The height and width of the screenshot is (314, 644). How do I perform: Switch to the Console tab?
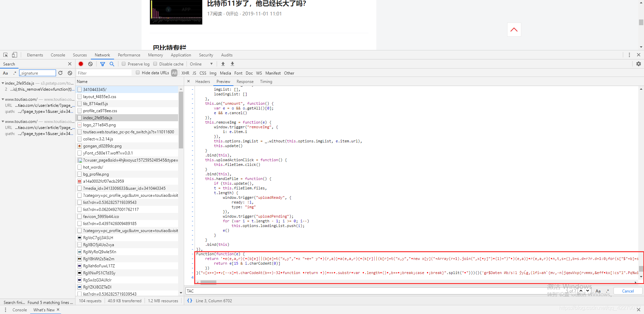click(58, 55)
